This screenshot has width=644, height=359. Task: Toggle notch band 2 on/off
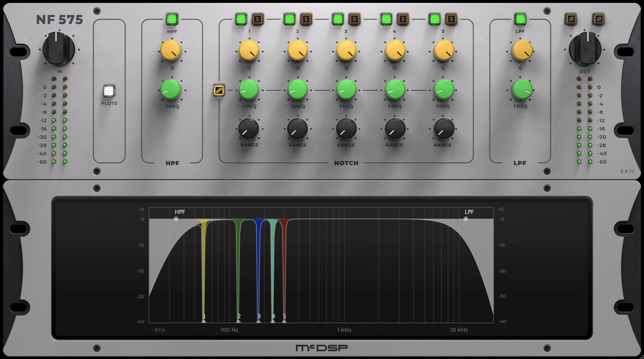[289, 19]
